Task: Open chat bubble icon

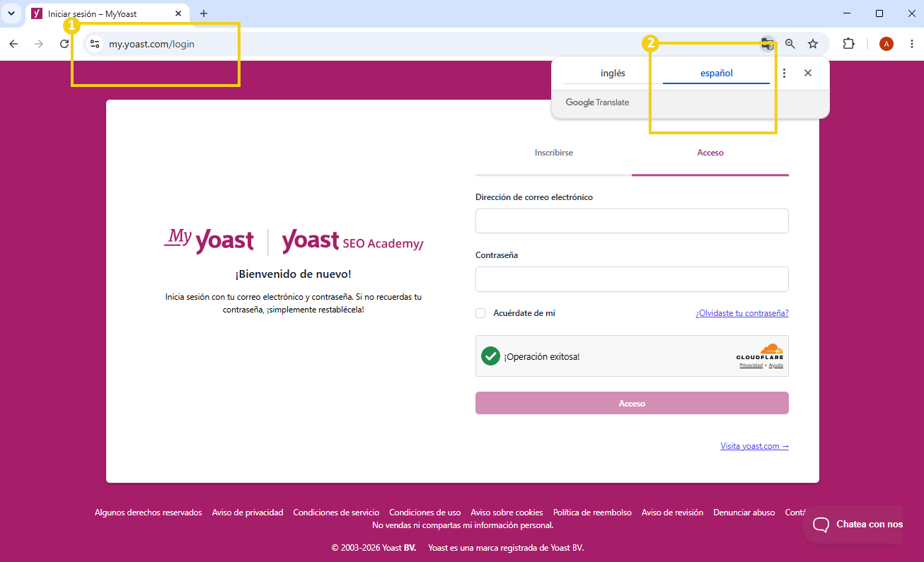Action: click(x=821, y=525)
